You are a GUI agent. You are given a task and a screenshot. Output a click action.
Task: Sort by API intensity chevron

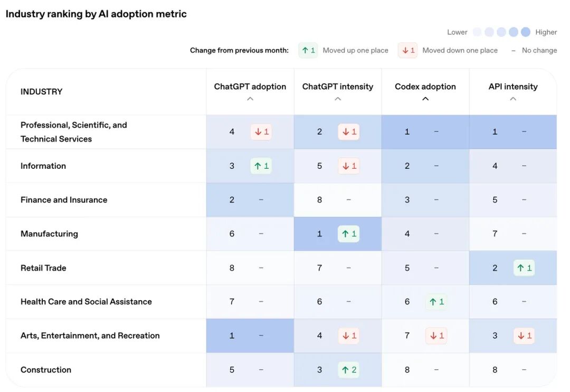coord(513,99)
